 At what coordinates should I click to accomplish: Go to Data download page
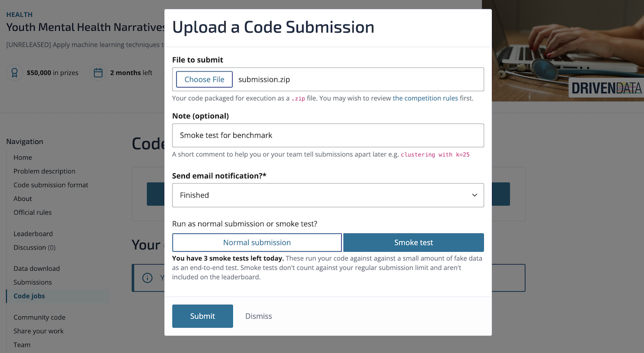(36, 269)
